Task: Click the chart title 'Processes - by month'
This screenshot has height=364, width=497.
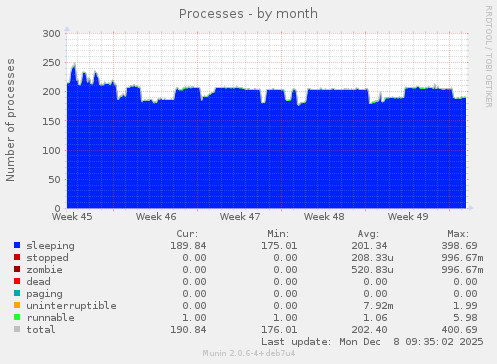Action: (248, 14)
